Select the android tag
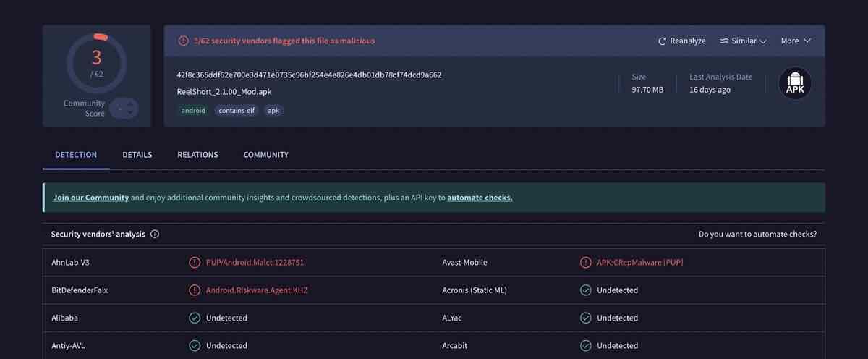The width and height of the screenshot is (868, 359). coord(193,111)
